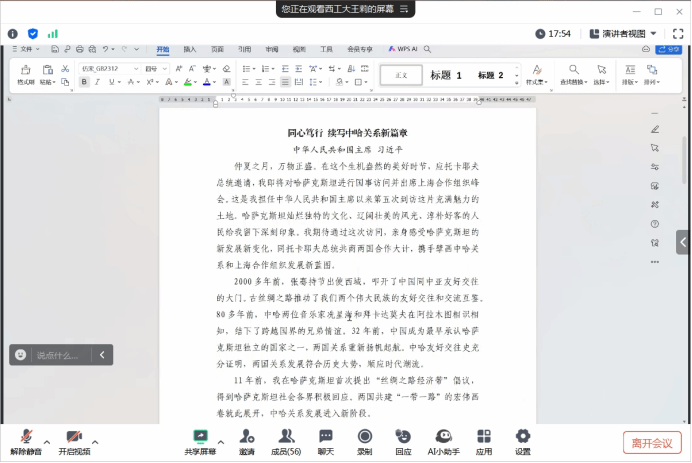This screenshot has width=692, height=463.
Task: Open the 应用 apps grid
Action: click(484, 441)
